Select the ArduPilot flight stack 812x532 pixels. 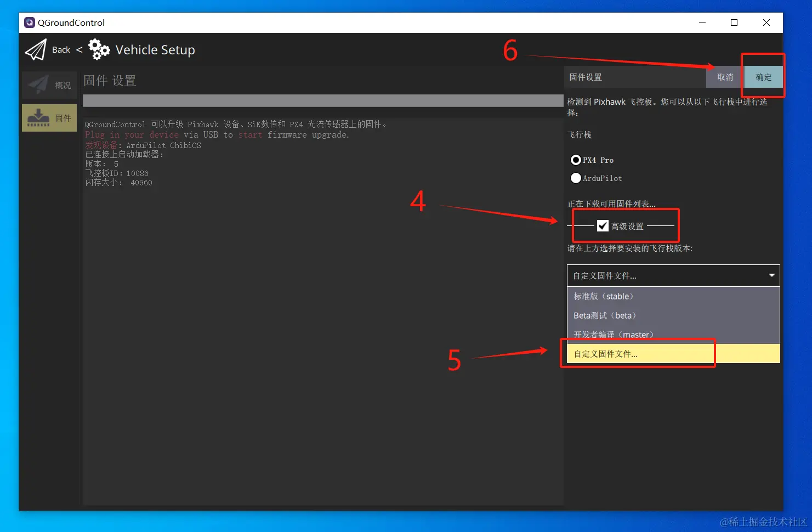(597, 178)
